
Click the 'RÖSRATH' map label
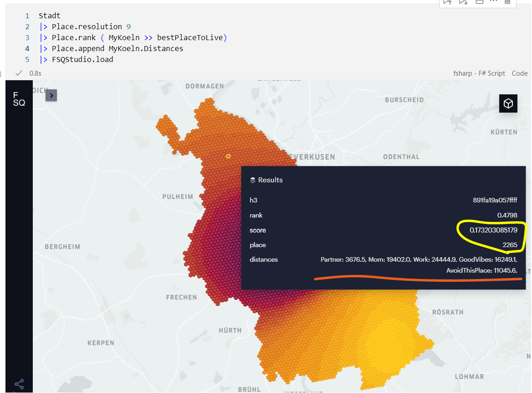(448, 312)
